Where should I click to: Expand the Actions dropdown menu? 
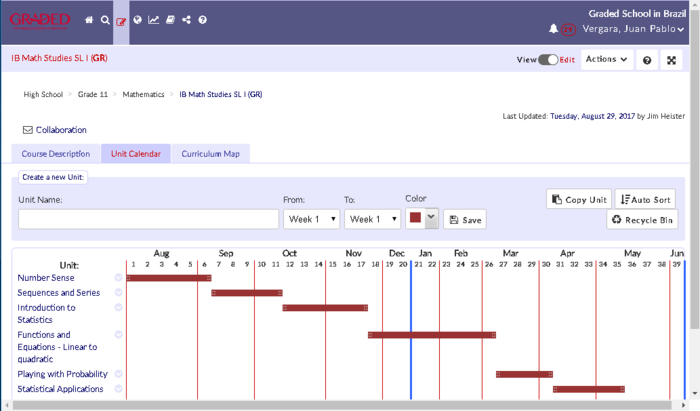(x=607, y=60)
